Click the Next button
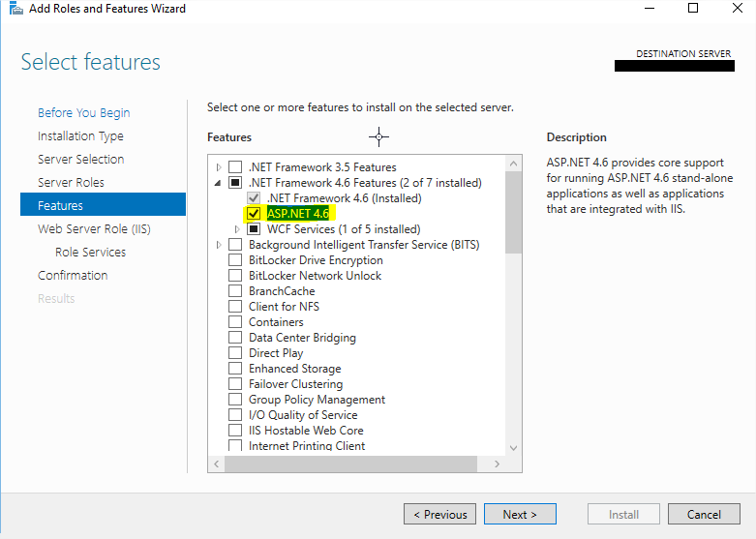 coord(520,515)
